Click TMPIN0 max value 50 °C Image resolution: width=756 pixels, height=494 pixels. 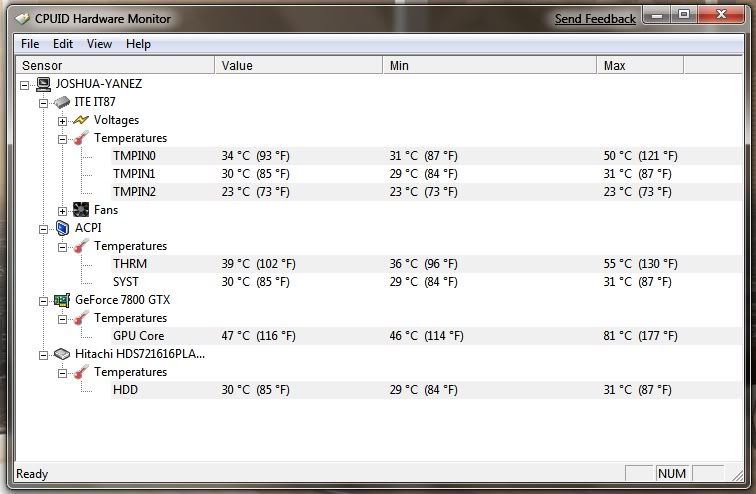[640, 156]
